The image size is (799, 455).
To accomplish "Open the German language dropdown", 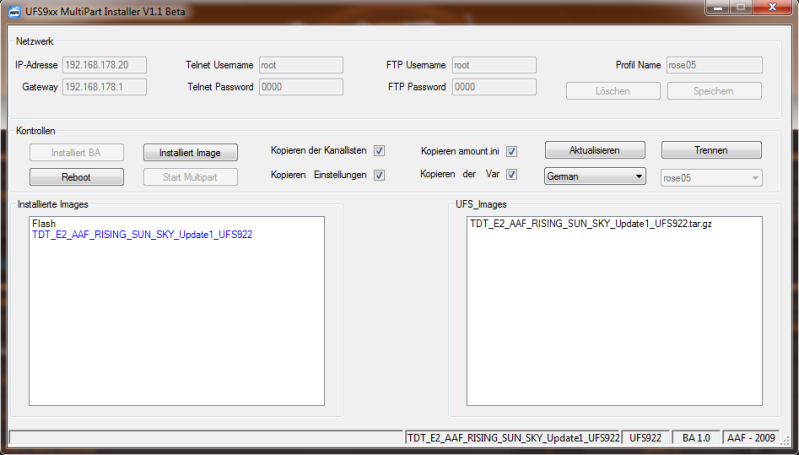I will 595,177.
